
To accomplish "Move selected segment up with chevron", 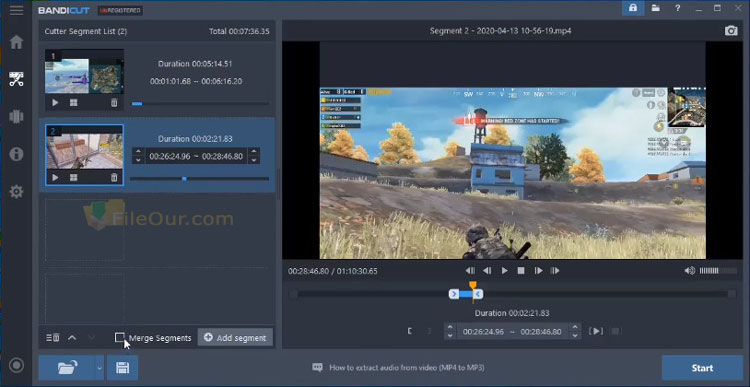I will (x=72, y=338).
